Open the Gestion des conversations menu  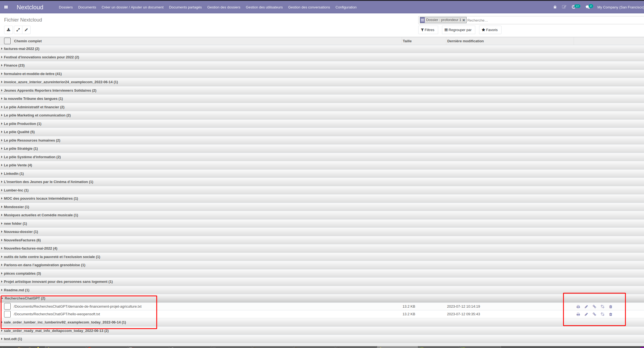(309, 7)
